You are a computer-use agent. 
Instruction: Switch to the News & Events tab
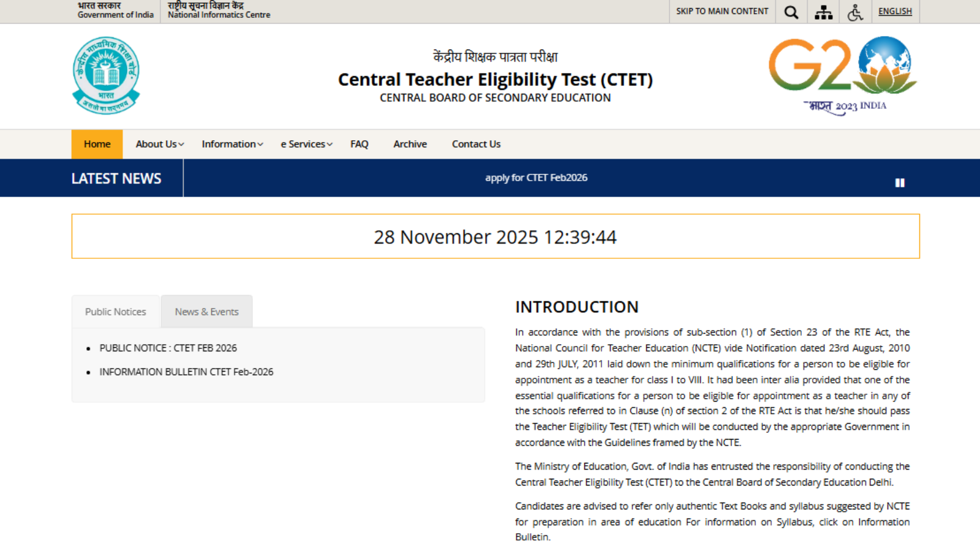pos(206,312)
